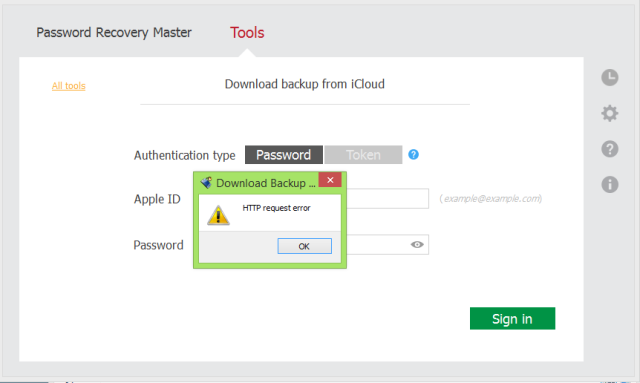This screenshot has height=383, width=640.
Task: Open the help question mark sidebar icon
Action: 609,149
